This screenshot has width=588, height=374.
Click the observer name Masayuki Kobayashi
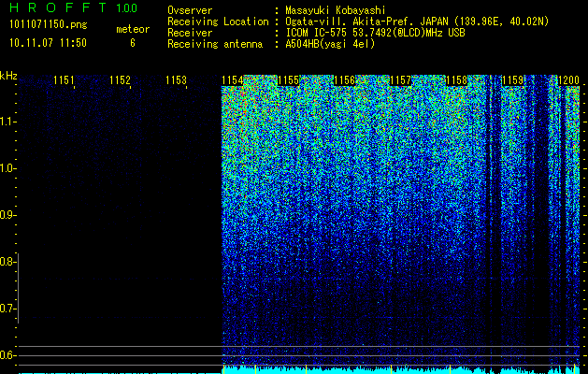(x=336, y=10)
